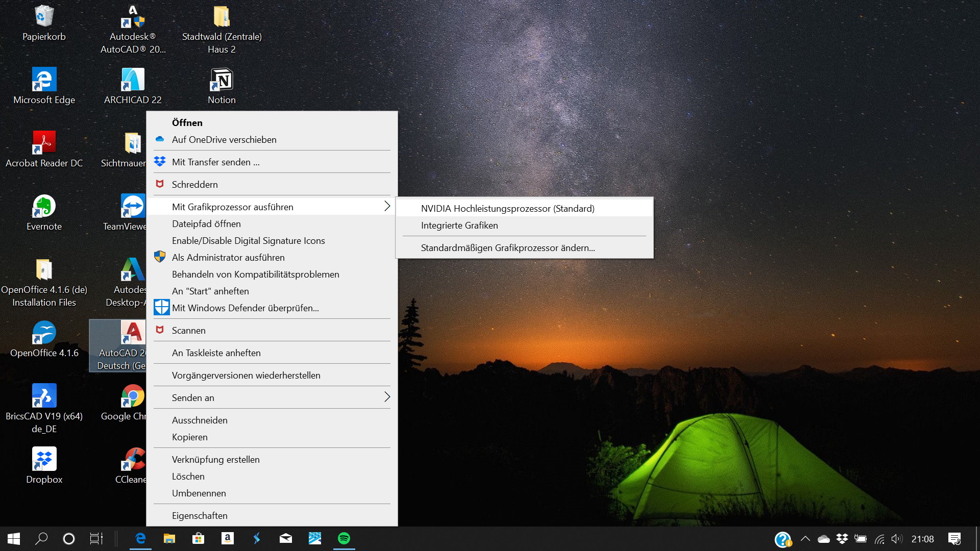Show hidden tray icons chevron

click(805, 539)
